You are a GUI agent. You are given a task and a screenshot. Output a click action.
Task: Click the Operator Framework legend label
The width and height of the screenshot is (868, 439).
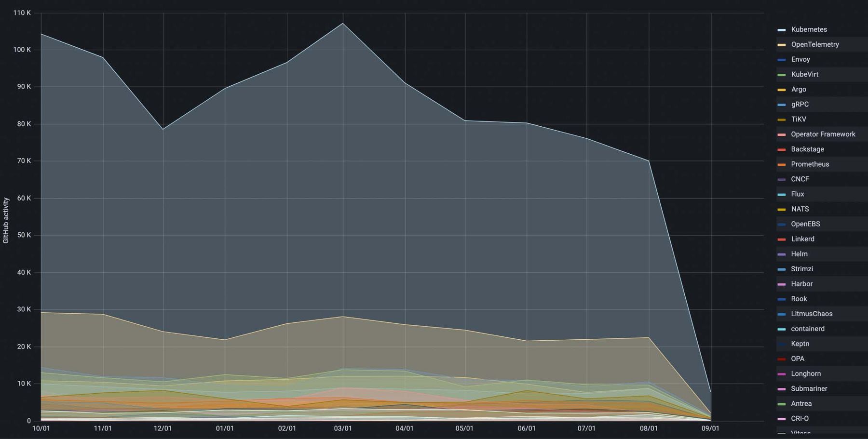tap(823, 134)
